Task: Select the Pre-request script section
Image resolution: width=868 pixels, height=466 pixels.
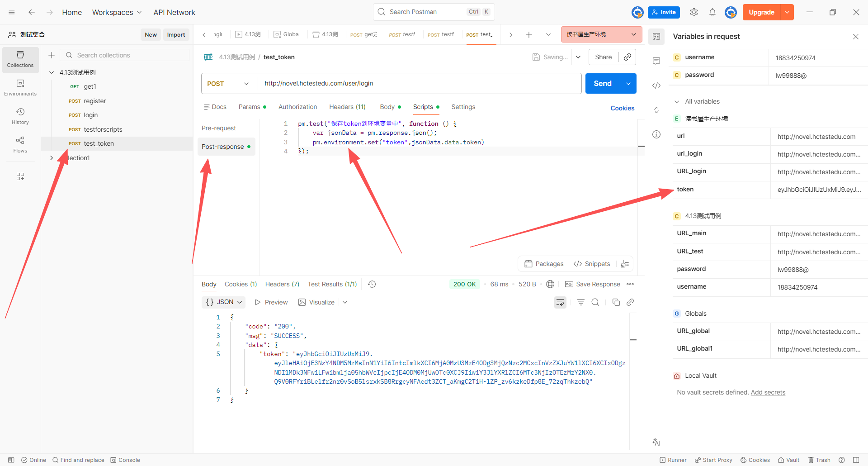Action: pos(219,128)
